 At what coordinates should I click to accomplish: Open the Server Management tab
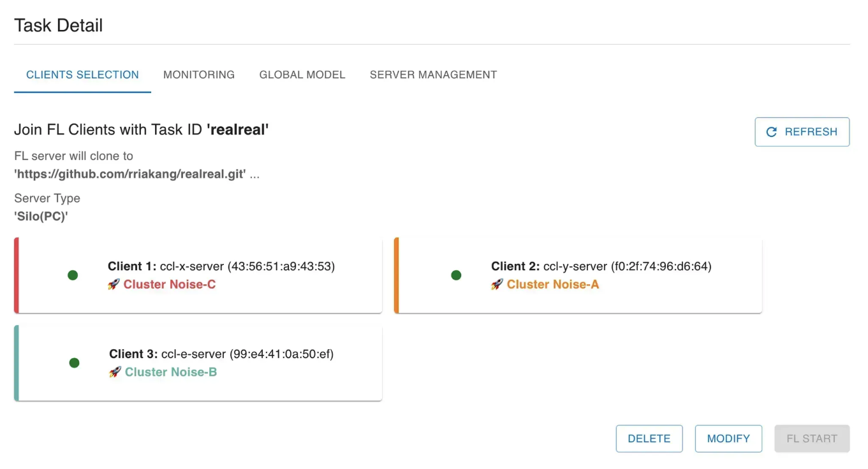(433, 75)
